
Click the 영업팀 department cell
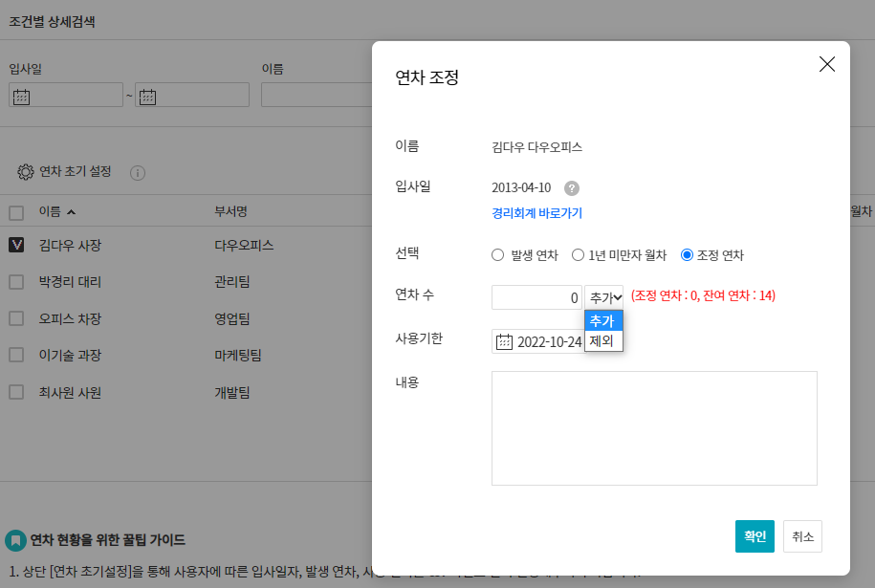[232, 318]
